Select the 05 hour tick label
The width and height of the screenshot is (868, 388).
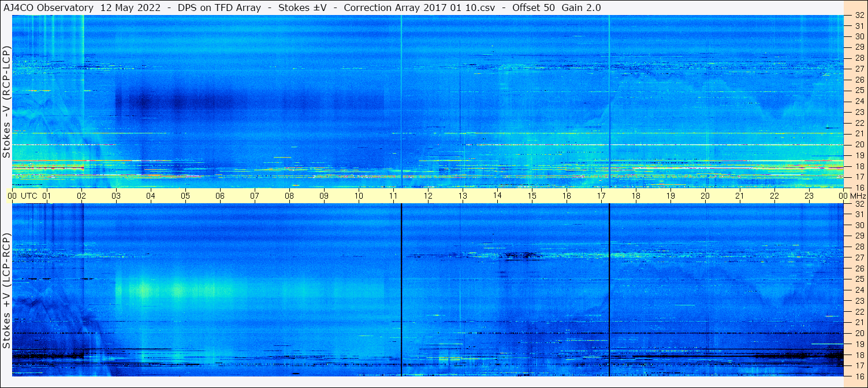click(185, 196)
